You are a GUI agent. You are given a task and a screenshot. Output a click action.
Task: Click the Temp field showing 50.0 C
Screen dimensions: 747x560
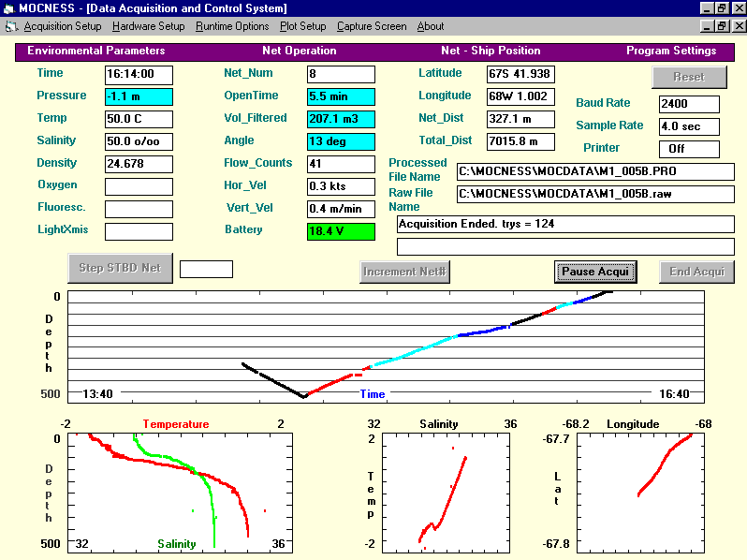[139, 119]
